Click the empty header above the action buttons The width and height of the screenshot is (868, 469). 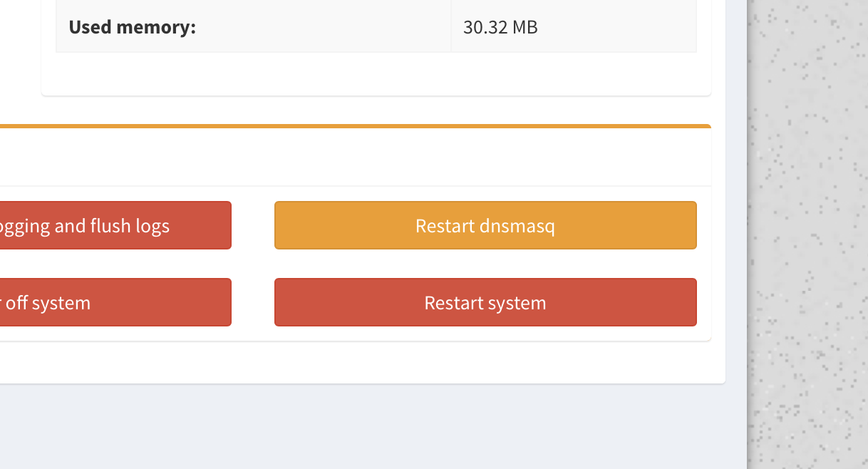click(x=355, y=157)
